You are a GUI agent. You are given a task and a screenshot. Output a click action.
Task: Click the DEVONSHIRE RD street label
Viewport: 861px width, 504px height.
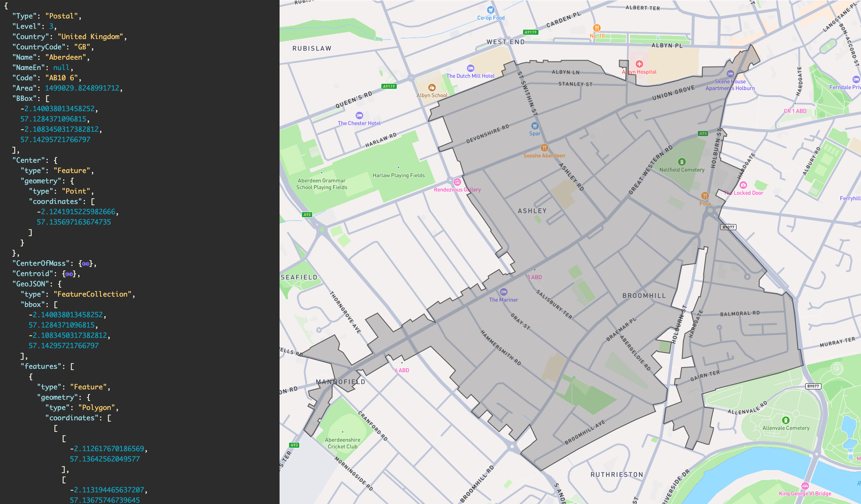coord(488,134)
